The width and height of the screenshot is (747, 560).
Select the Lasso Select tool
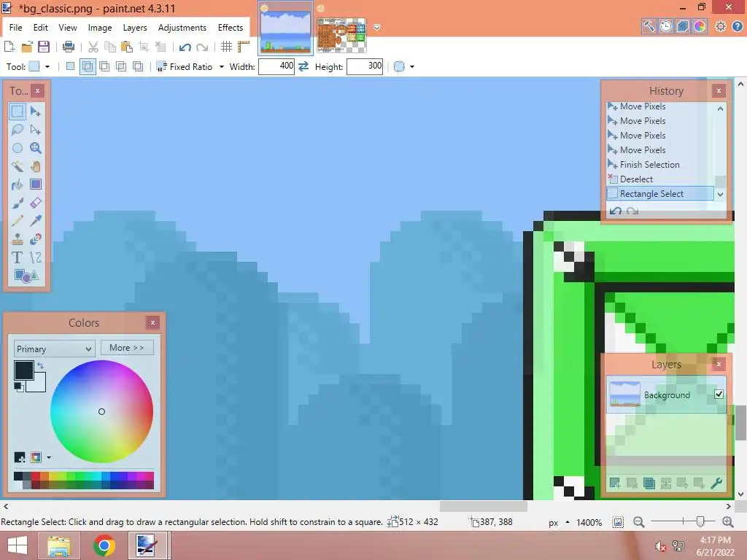[x=18, y=130]
